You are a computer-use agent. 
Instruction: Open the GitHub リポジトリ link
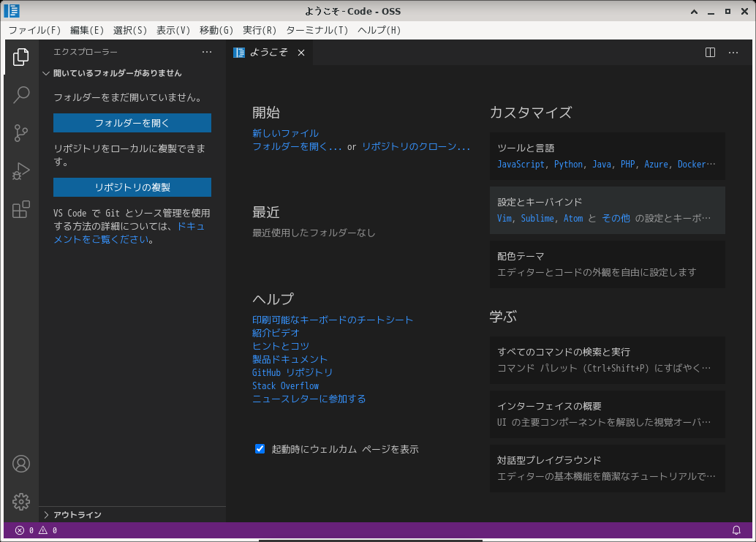(x=292, y=372)
